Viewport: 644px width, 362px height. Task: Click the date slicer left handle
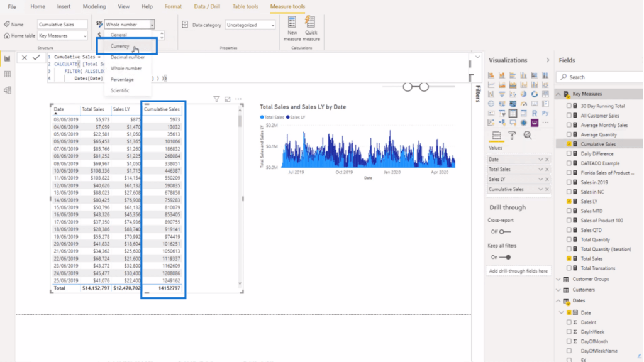coord(408,87)
